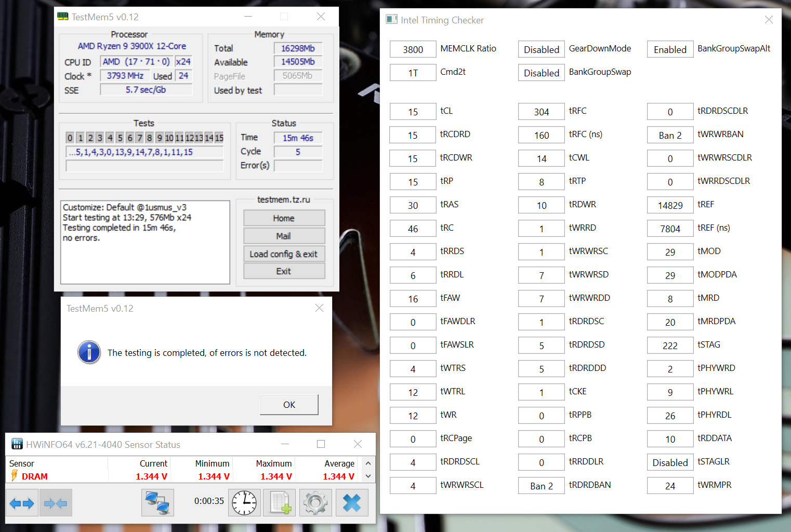Image resolution: width=791 pixels, height=532 pixels.
Task: Click the tSTAGLR Disabled value box
Action: coord(670,462)
